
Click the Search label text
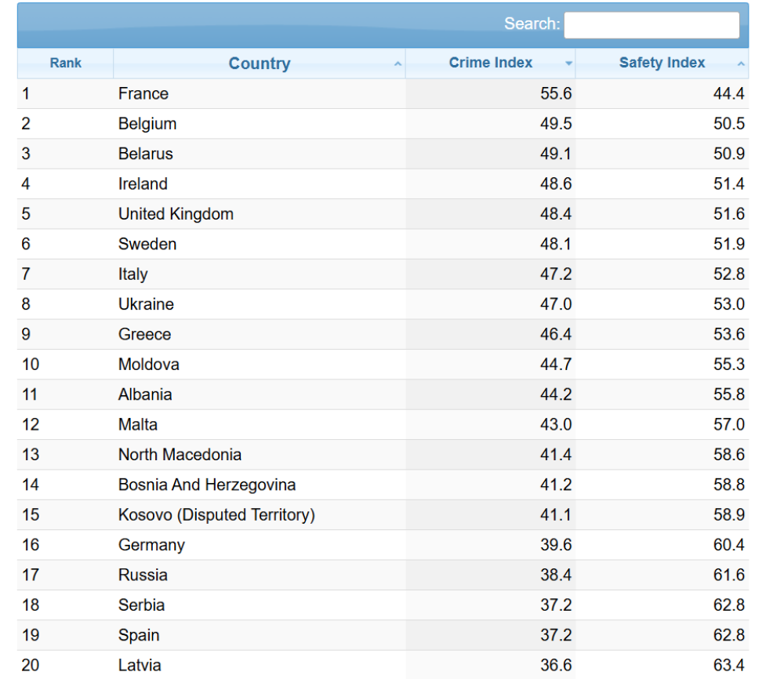pos(532,24)
